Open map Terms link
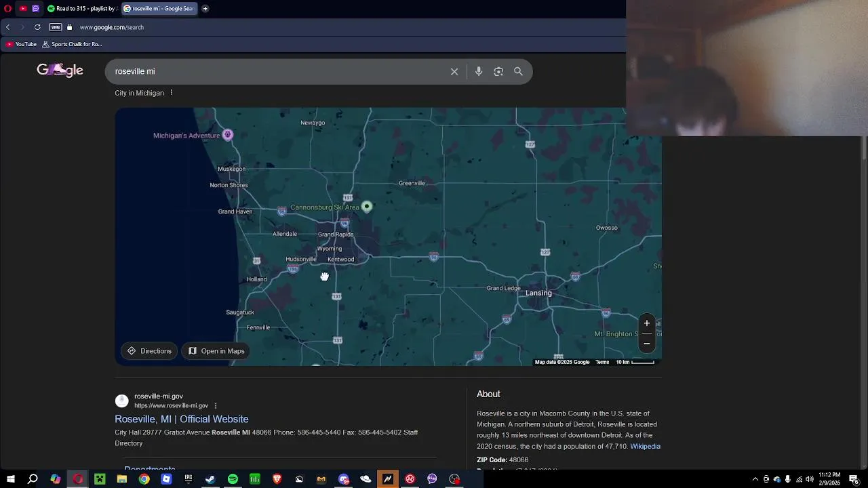Viewport: 868px width, 488px height. (602, 362)
